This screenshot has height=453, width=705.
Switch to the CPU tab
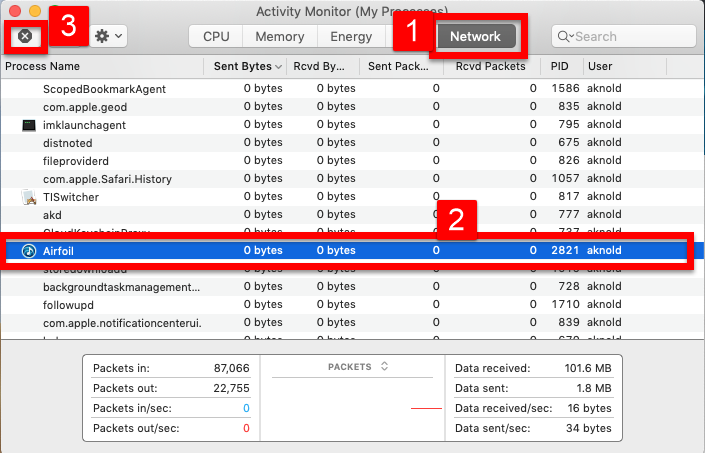point(216,36)
